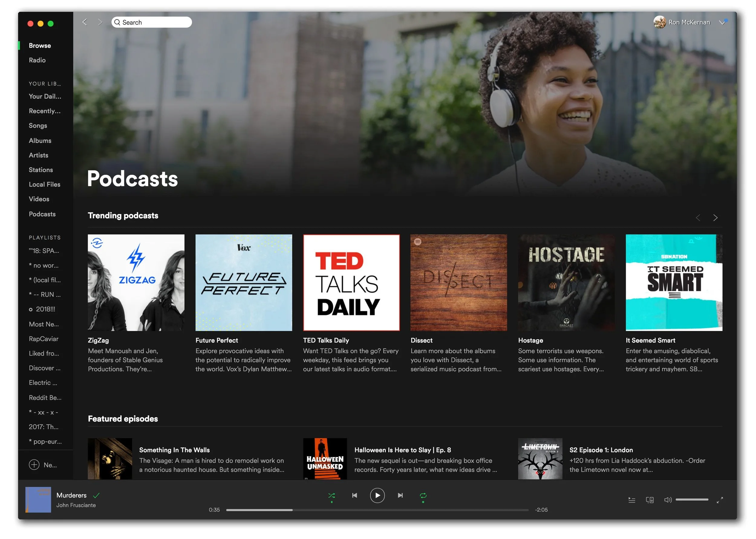Click the now playing album art

(38, 500)
